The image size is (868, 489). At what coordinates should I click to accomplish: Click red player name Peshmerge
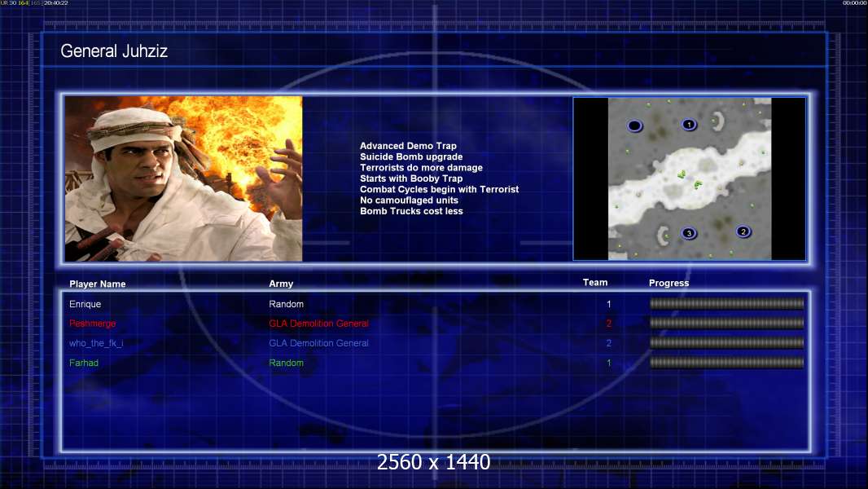pyautogui.click(x=93, y=324)
